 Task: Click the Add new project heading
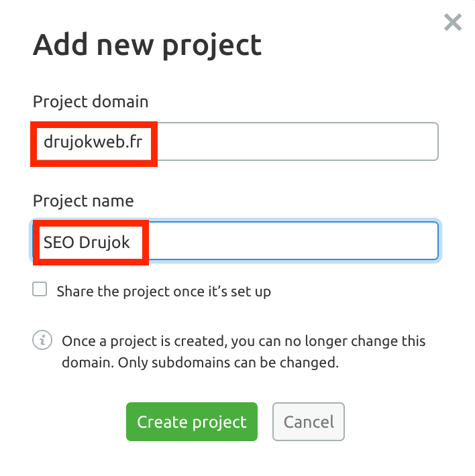(147, 46)
